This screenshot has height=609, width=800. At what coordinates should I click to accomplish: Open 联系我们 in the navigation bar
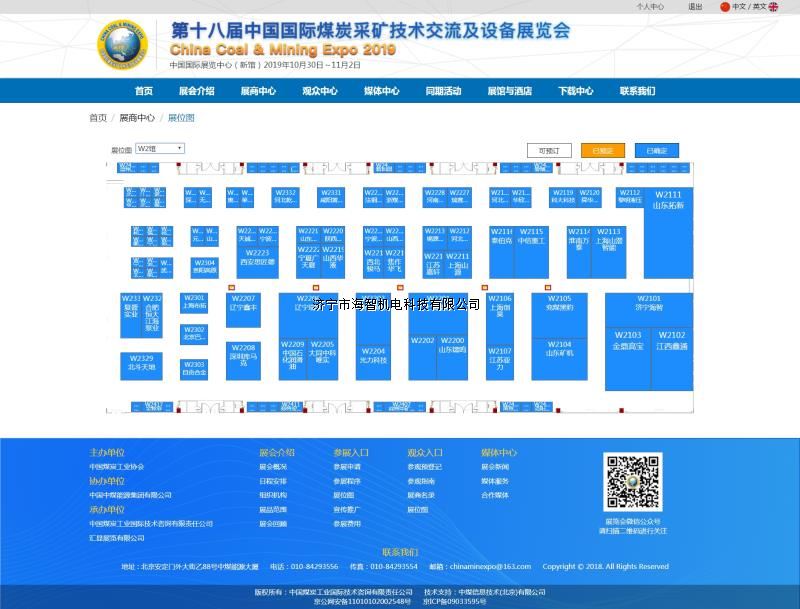coord(637,91)
